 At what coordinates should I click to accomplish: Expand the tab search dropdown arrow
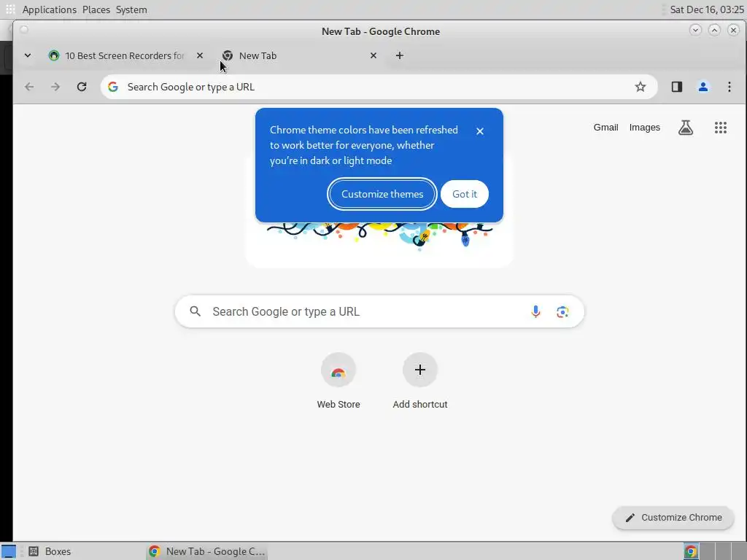[28, 55]
